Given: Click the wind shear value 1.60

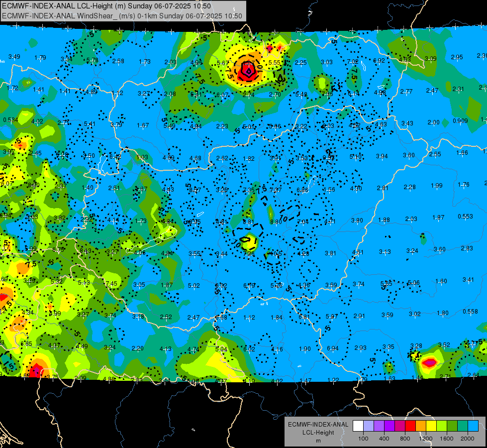Looking at the screenshot, I should 441,281.
